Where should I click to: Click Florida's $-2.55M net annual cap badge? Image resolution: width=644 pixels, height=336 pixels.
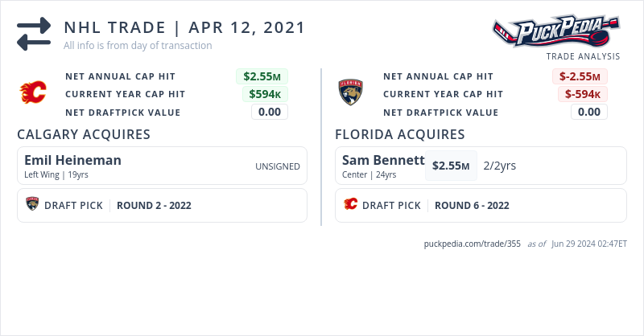580,76
